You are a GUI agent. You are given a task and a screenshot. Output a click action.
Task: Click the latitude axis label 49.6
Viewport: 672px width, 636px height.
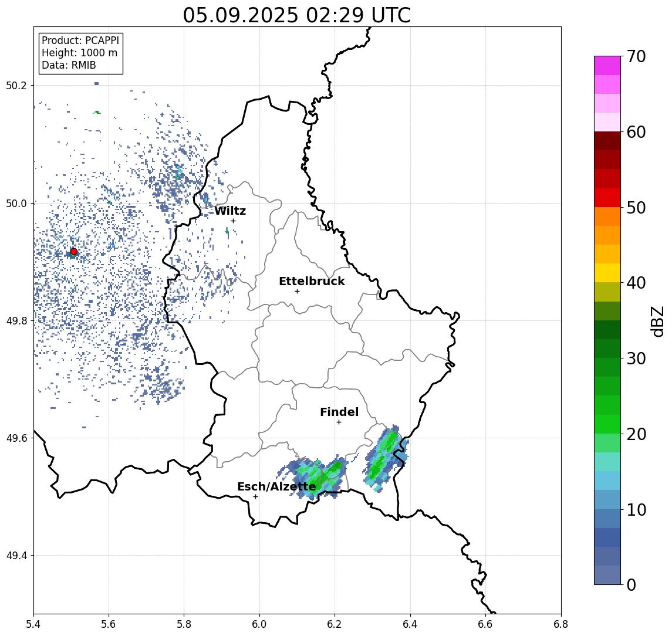pyautogui.click(x=16, y=438)
